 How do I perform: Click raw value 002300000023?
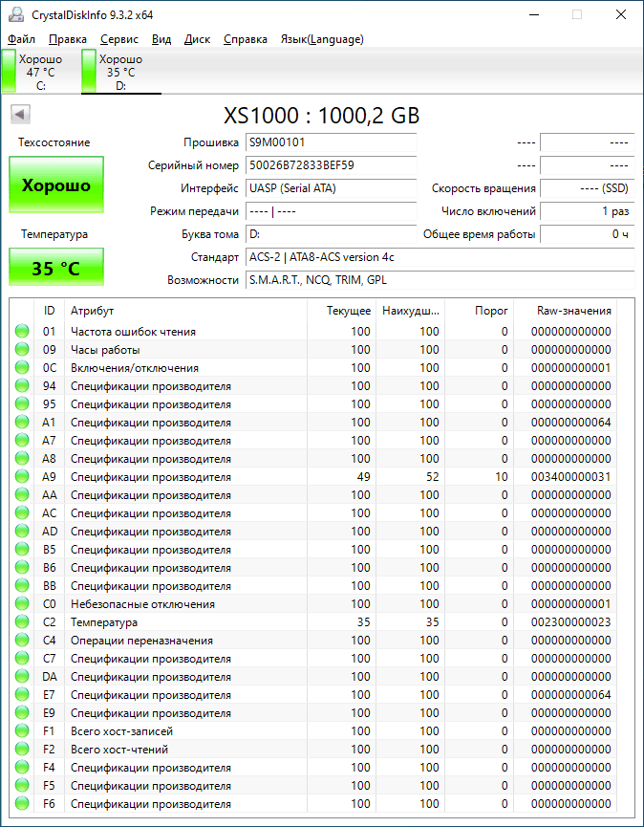click(x=571, y=622)
